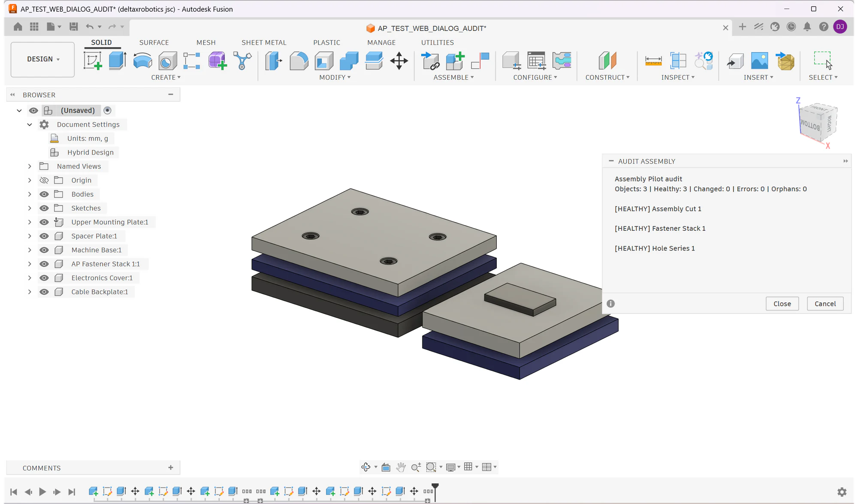Hide the Sketches folder
This screenshot has width=858, height=504.
point(44,208)
